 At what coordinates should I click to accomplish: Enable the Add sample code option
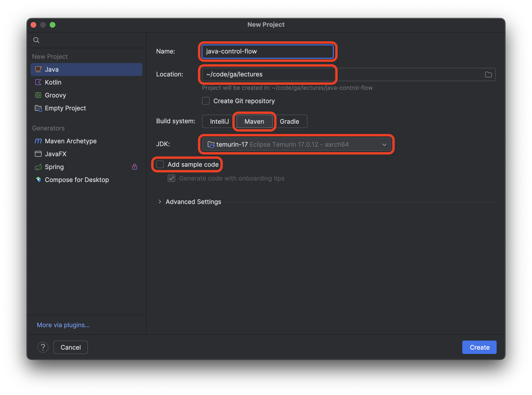pos(160,164)
